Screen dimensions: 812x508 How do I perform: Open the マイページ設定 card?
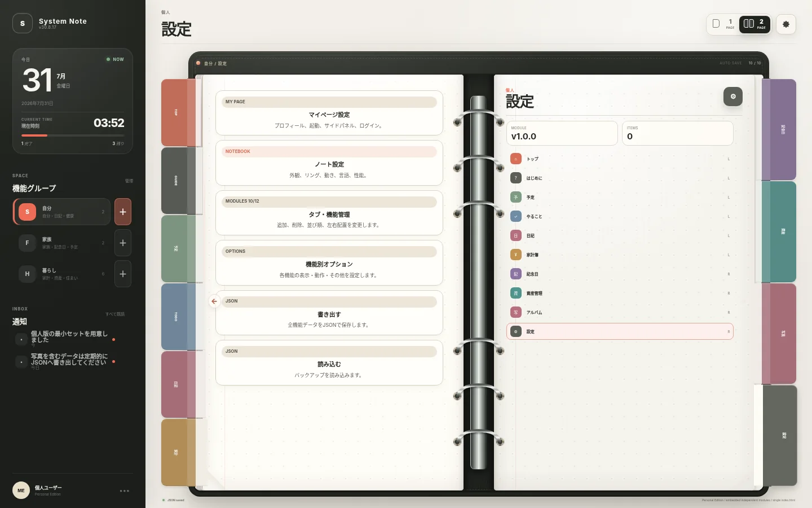329,113
